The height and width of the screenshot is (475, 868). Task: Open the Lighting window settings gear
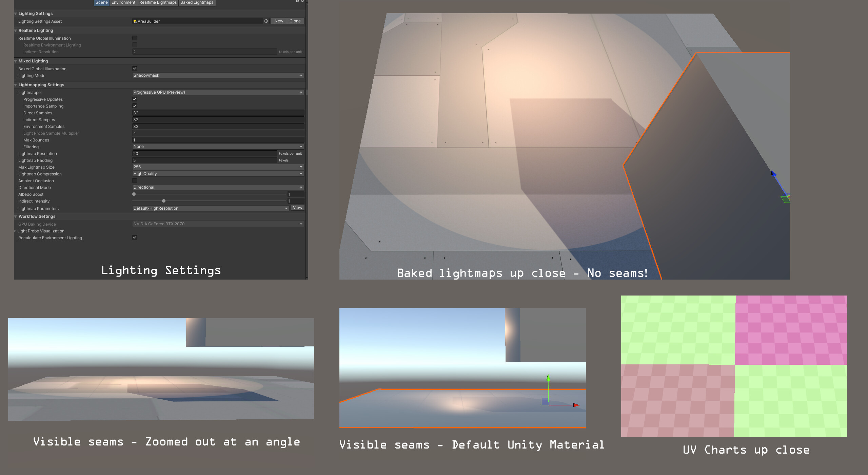pyautogui.click(x=303, y=1)
